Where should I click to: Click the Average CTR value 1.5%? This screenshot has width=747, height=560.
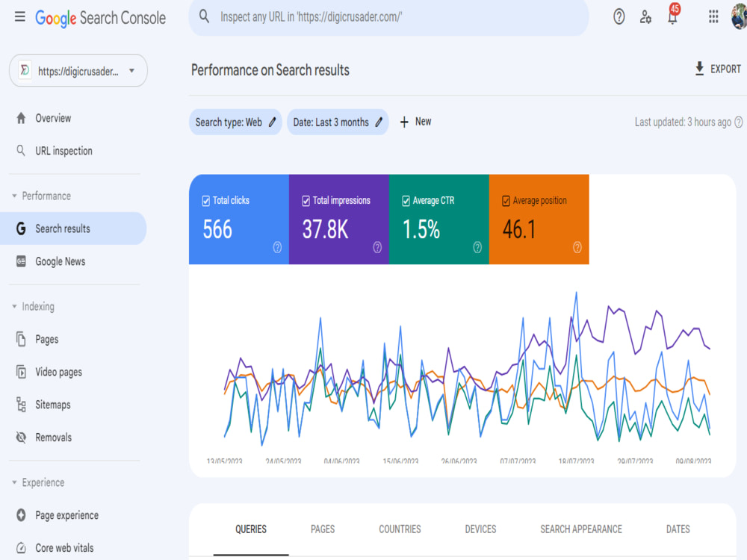point(421,229)
